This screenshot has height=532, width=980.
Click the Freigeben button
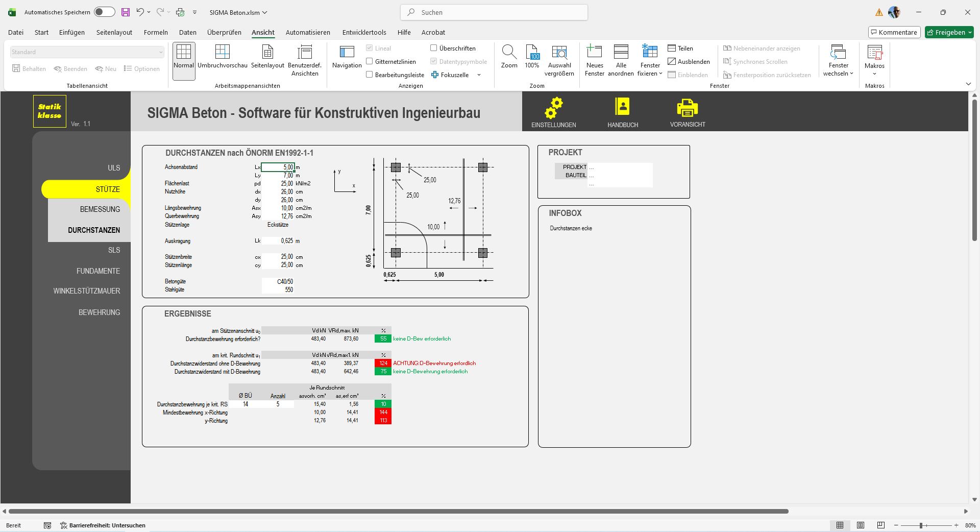949,32
